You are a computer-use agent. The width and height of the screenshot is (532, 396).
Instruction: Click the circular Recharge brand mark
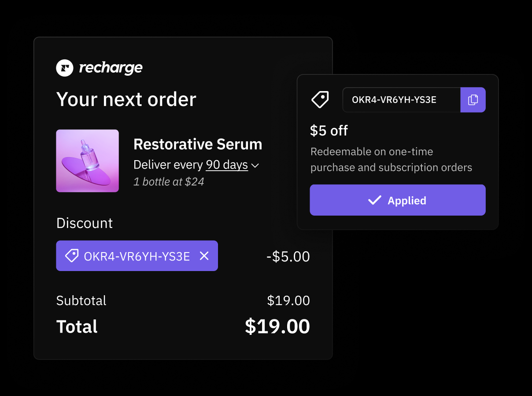64,68
